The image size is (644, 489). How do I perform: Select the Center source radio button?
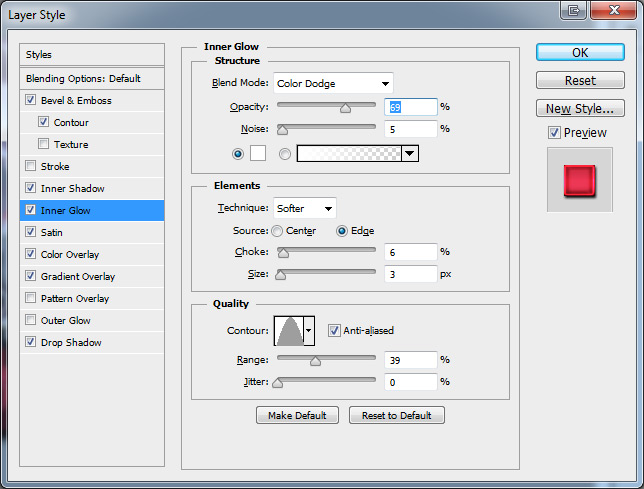(x=276, y=231)
